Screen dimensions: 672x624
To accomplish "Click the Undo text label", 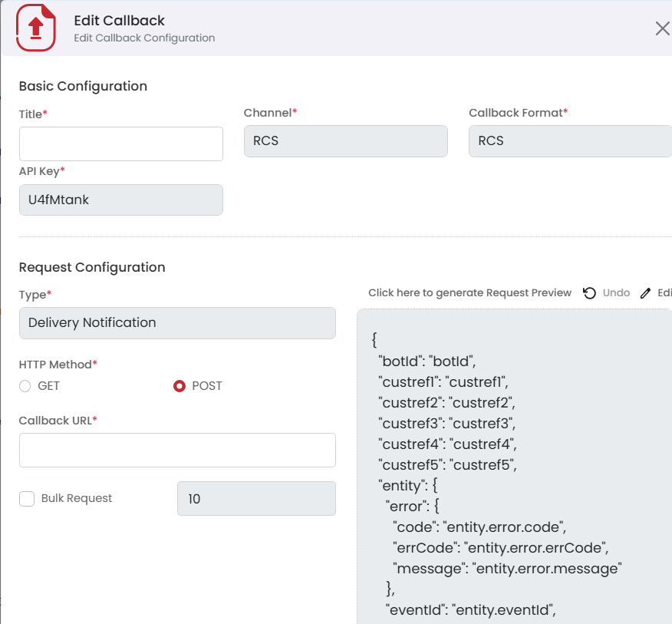I will pos(616,293).
